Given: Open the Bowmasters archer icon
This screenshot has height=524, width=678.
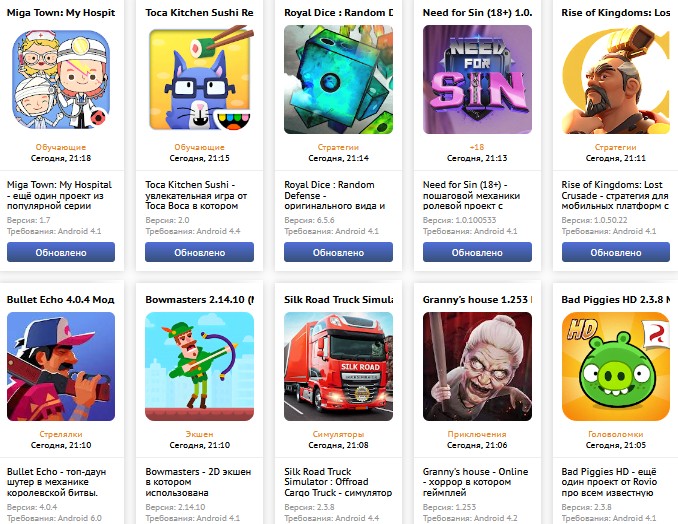Looking at the screenshot, I should [199, 366].
